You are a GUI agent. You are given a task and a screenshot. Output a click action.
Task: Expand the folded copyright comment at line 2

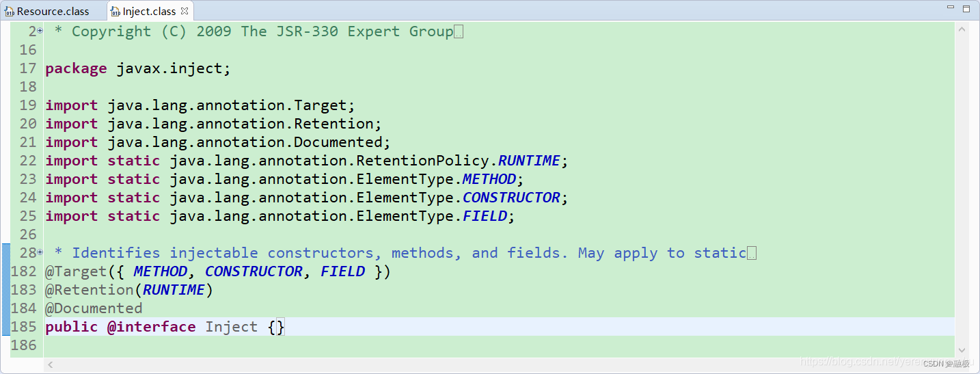click(40, 31)
